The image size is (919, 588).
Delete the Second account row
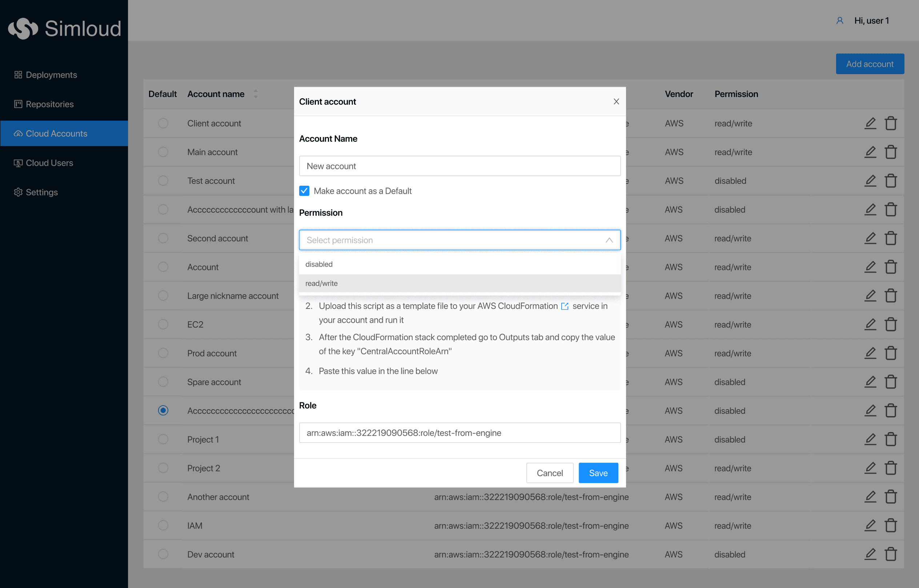point(891,238)
